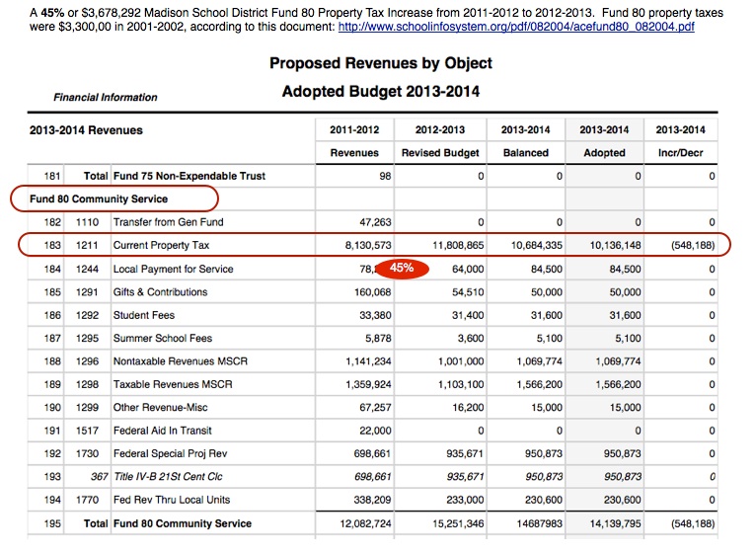Click the value 16,200
This screenshot has height=555, width=756.
[x=468, y=408]
